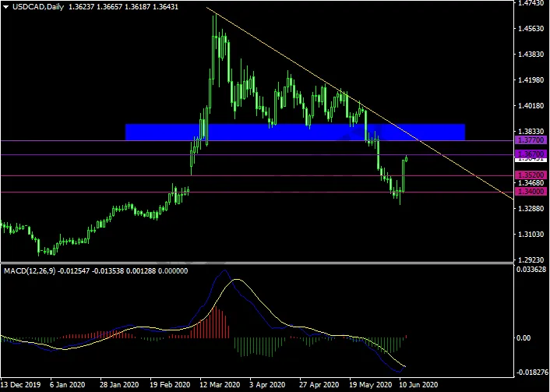This screenshot has width=550, height=392.
Task: Click the 1.47430 price scale value
Action: tap(531, 3)
